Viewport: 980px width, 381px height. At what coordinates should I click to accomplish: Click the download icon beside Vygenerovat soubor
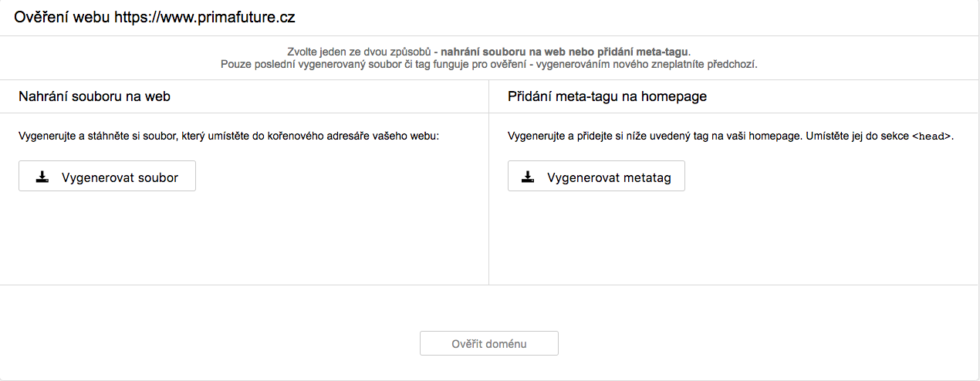coord(42,177)
